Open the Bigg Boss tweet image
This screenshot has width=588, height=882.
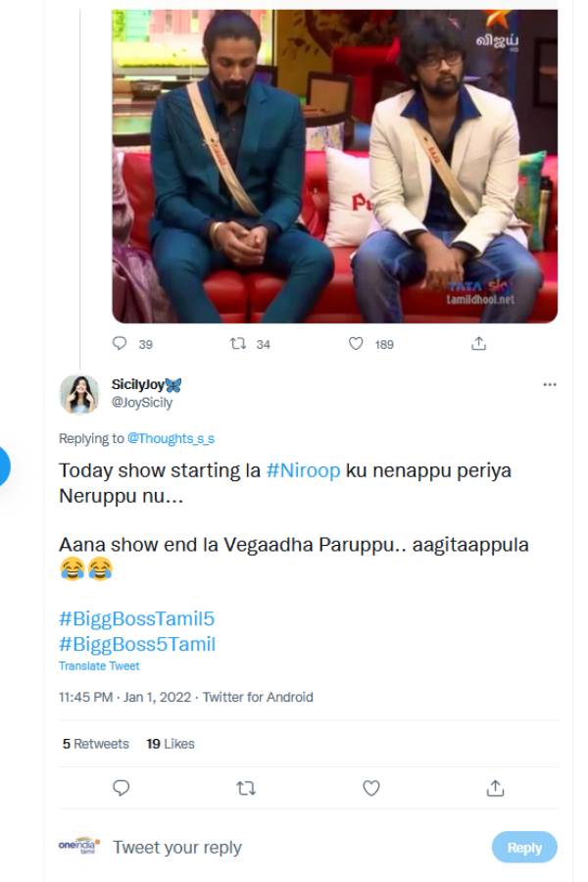point(334,167)
